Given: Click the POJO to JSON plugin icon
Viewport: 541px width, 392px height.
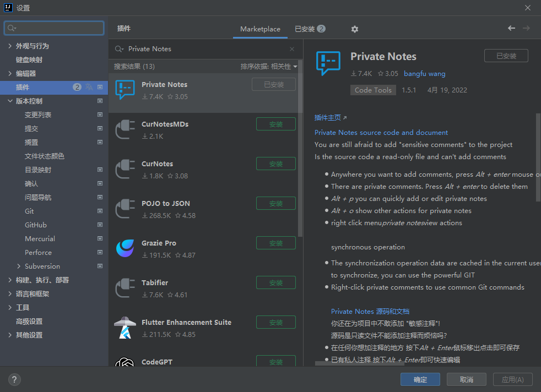Looking at the screenshot, I should 125,209.
